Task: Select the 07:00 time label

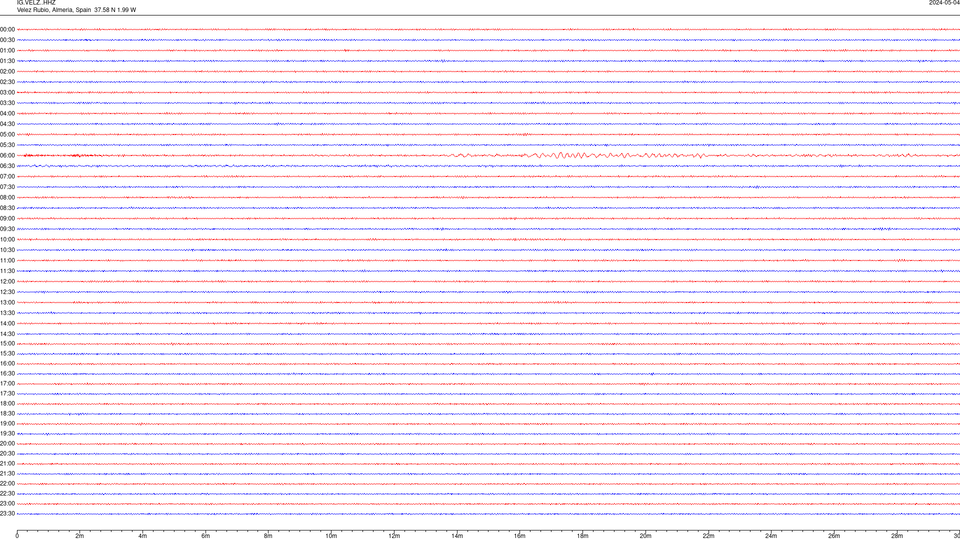Action: point(7,176)
